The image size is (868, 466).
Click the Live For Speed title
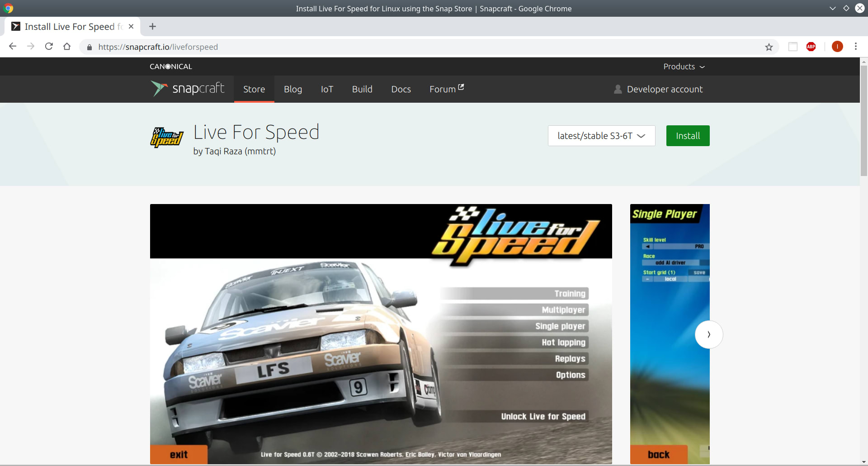point(256,132)
